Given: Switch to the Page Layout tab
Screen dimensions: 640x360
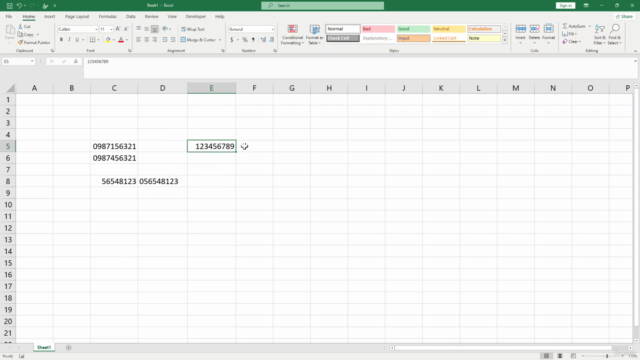Looking at the screenshot, I should click(77, 16).
